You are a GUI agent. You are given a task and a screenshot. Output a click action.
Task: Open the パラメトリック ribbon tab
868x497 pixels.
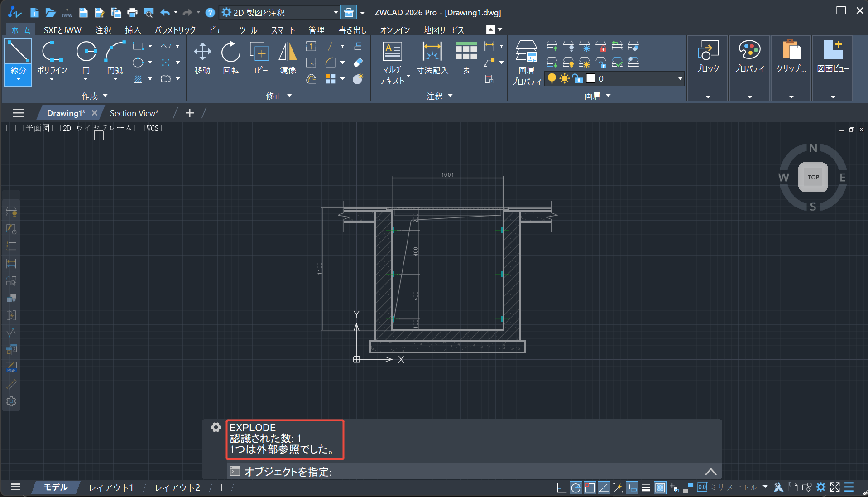point(175,30)
